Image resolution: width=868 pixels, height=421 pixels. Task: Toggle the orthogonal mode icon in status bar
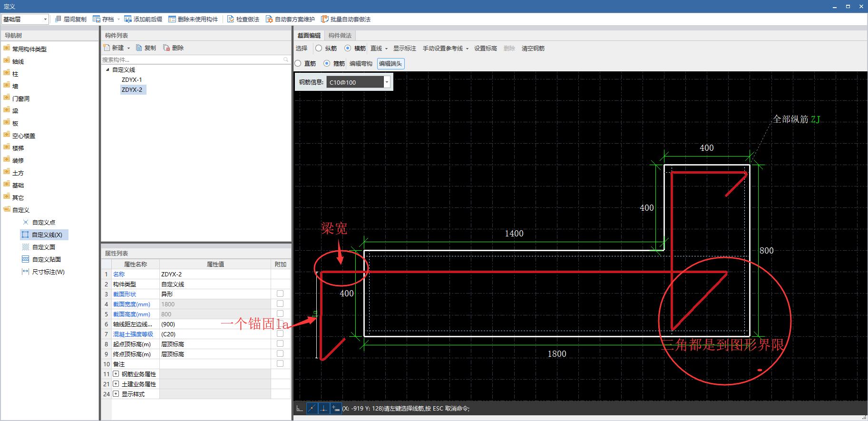click(x=300, y=408)
